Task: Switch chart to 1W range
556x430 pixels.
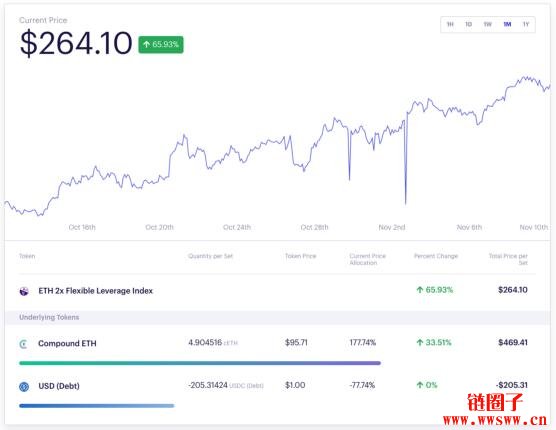Action: pyautogui.click(x=488, y=24)
